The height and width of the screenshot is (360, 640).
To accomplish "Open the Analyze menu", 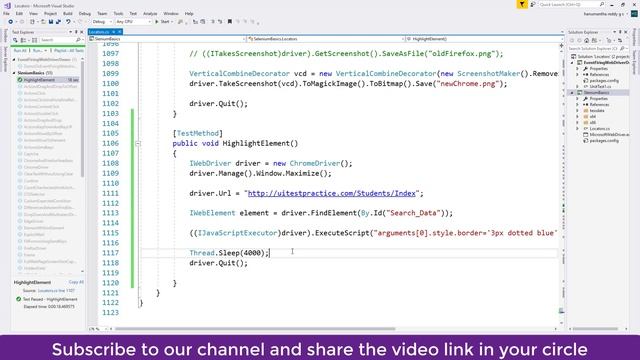I will tap(150, 13).
